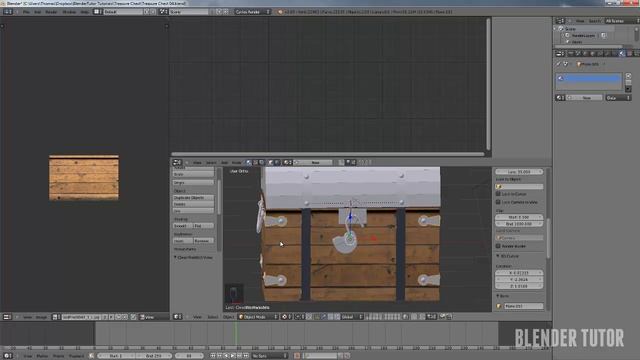Open the Data link dropdown

point(618,98)
